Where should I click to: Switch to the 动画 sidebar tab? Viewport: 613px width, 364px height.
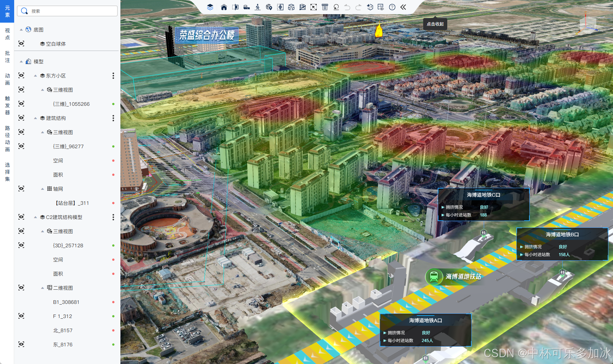point(7,79)
